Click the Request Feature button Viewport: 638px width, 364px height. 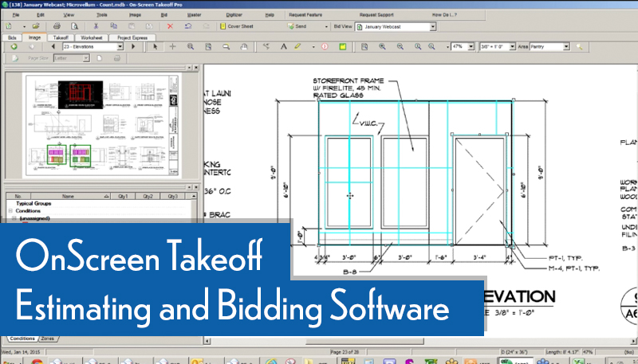pos(305,15)
